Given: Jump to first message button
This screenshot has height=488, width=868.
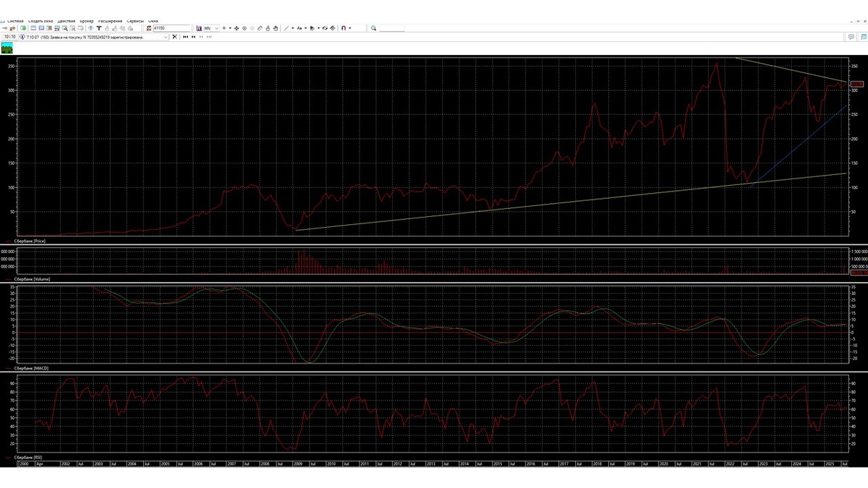Looking at the screenshot, I should click(x=185, y=37).
